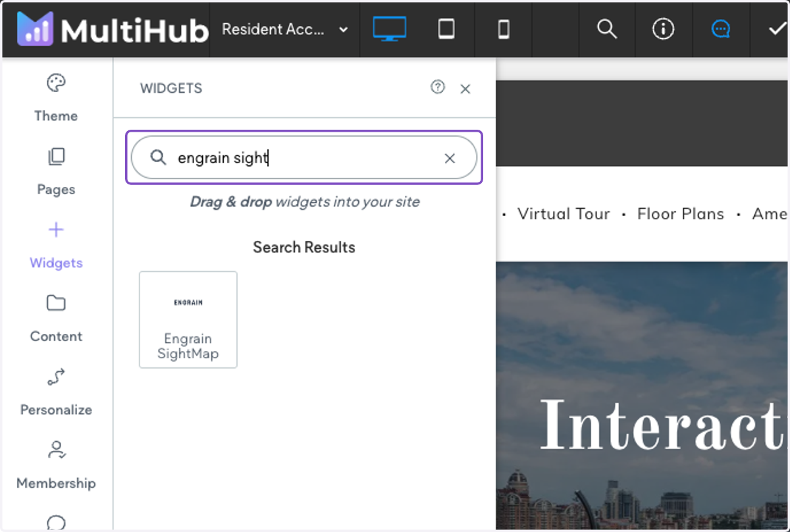Click the Virtual Tour nav link
790x532 pixels.
tap(564, 214)
